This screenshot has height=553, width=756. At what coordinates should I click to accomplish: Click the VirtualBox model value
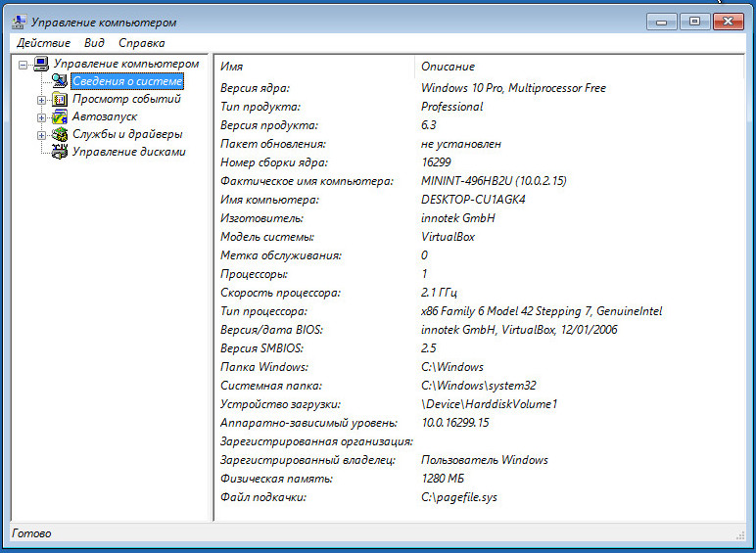click(x=448, y=237)
